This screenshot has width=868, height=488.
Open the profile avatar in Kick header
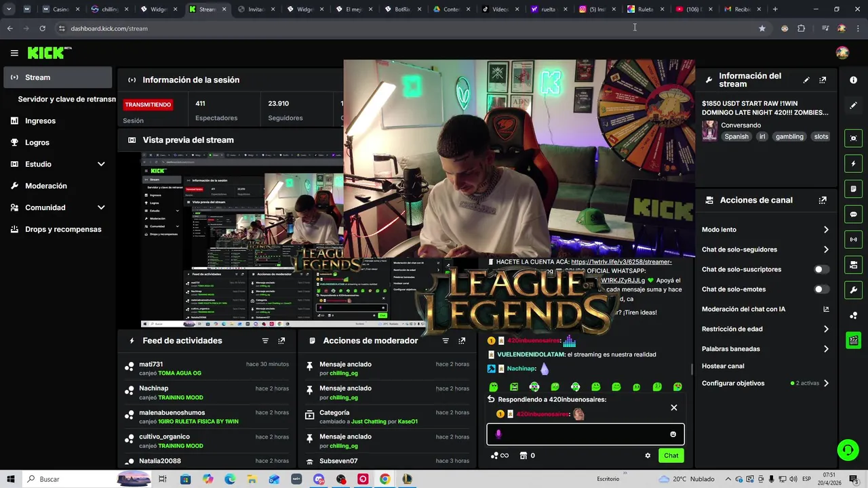pos(842,53)
